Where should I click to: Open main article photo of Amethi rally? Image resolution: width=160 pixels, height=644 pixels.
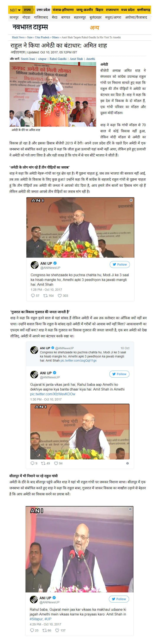coord(53,94)
